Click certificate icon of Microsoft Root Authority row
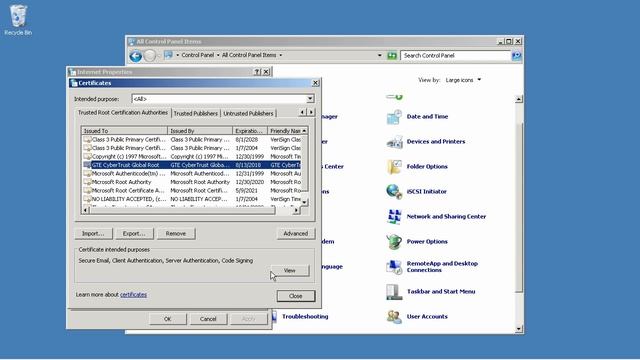Image resolution: width=640 pixels, height=360 pixels. pyautogui.click(x=87, y=182)
